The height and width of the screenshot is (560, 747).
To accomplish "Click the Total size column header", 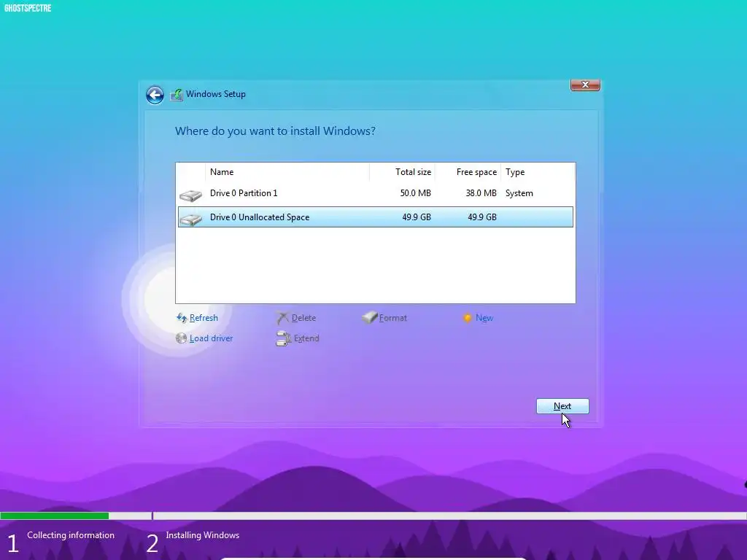I will click(x=402, y=172).
